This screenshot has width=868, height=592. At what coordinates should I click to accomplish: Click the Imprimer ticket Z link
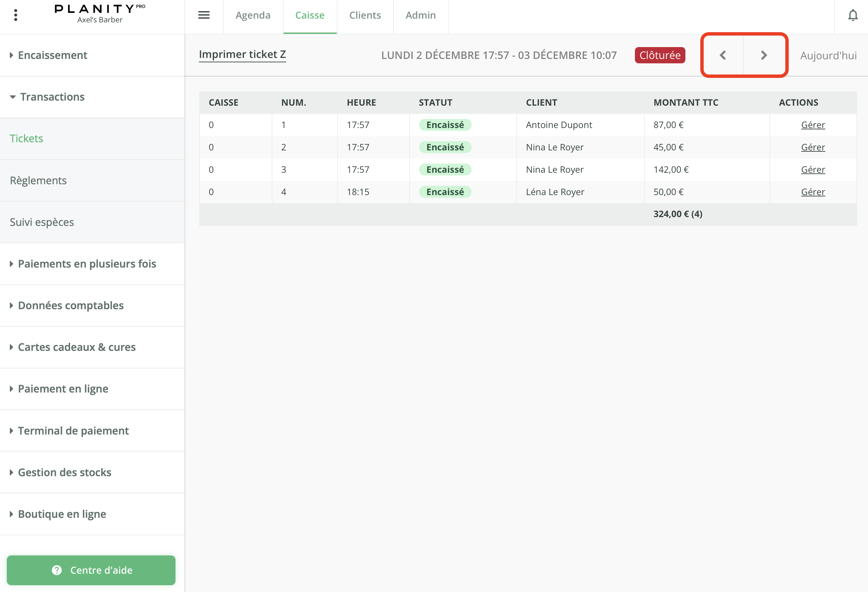242,55
